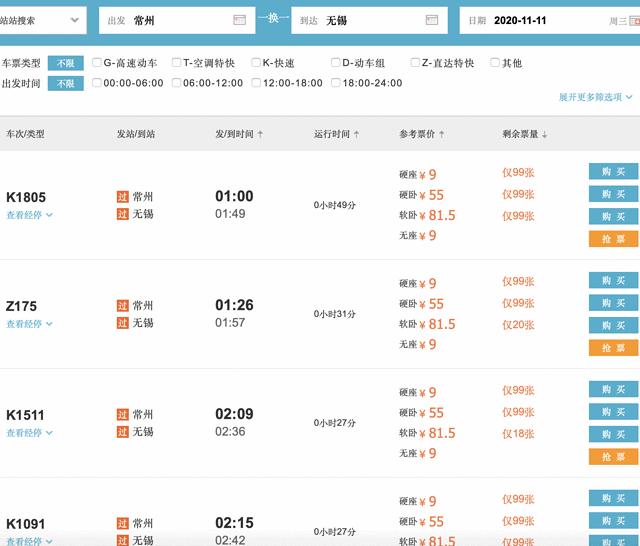Select 不限 for train type filter
This screenshot has height=546, width=640.
click(65, 63)
